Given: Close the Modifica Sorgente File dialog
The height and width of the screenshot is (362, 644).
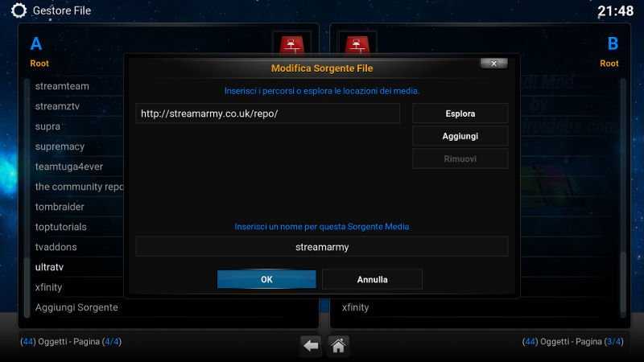Looking at the screenshot, I should pos(493,64).
